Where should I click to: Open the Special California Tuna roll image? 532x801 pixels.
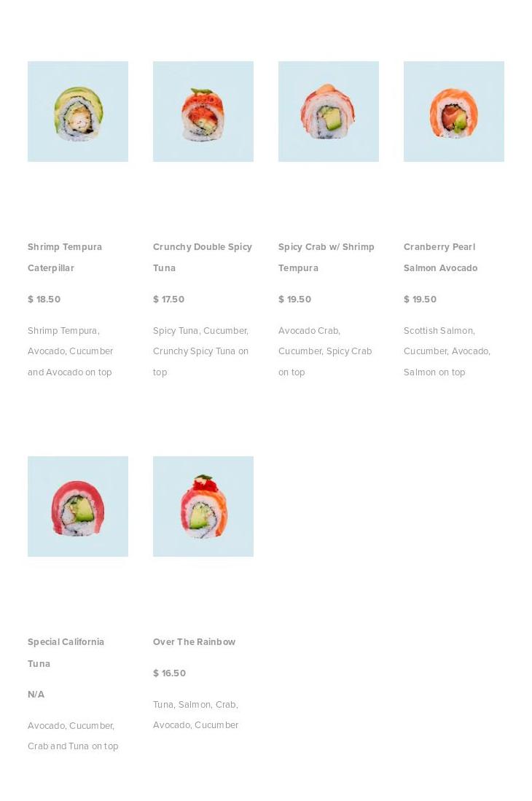pos(77,507)
